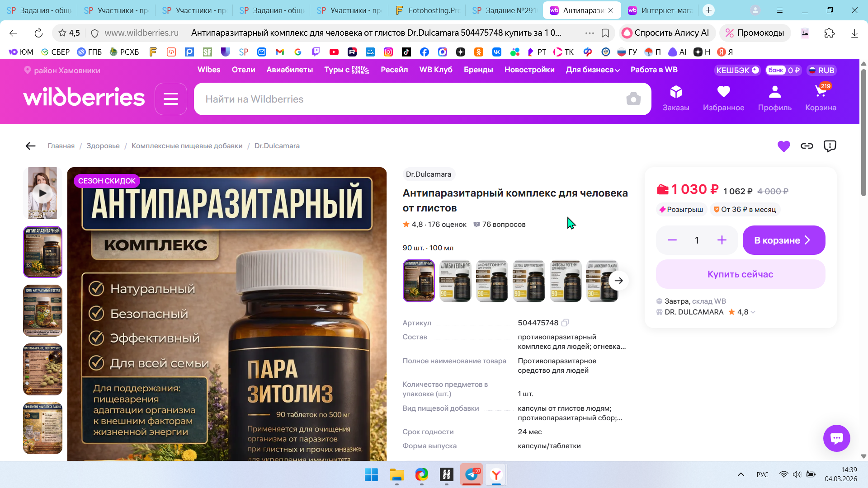This screenshot has width=868, height=488.
Task: Open the Wildberries catalog hamburger menu
Action: coord(170,99)
